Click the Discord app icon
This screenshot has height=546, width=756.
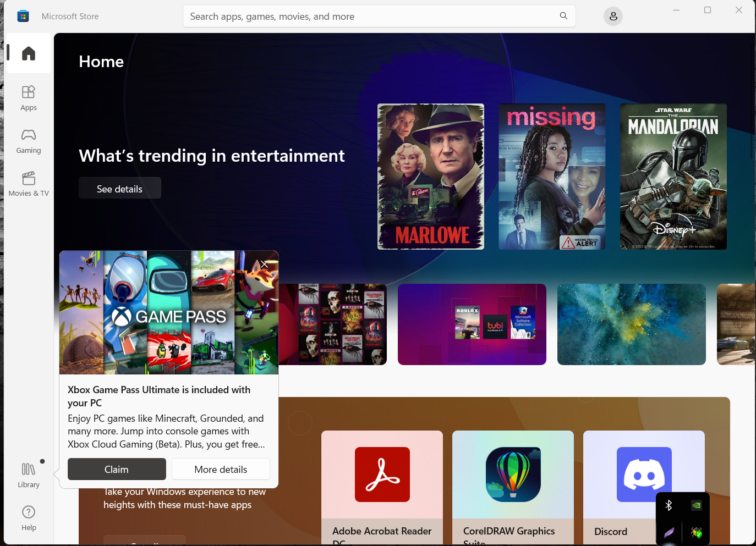[644, 475]
